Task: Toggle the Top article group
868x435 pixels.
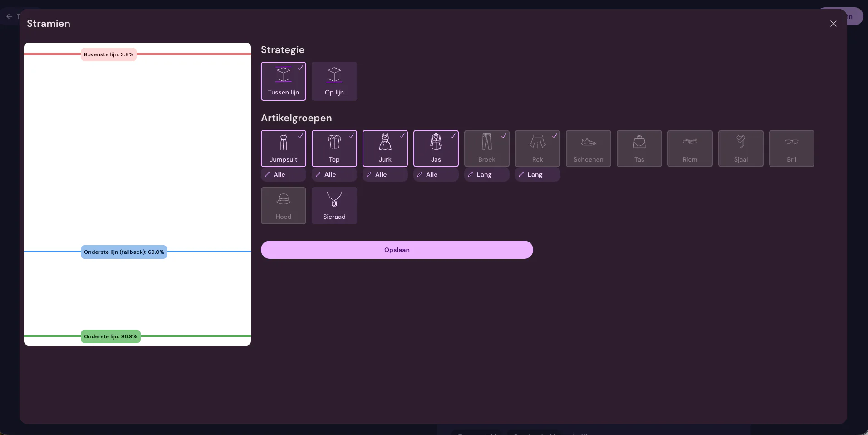Action: 334,148
